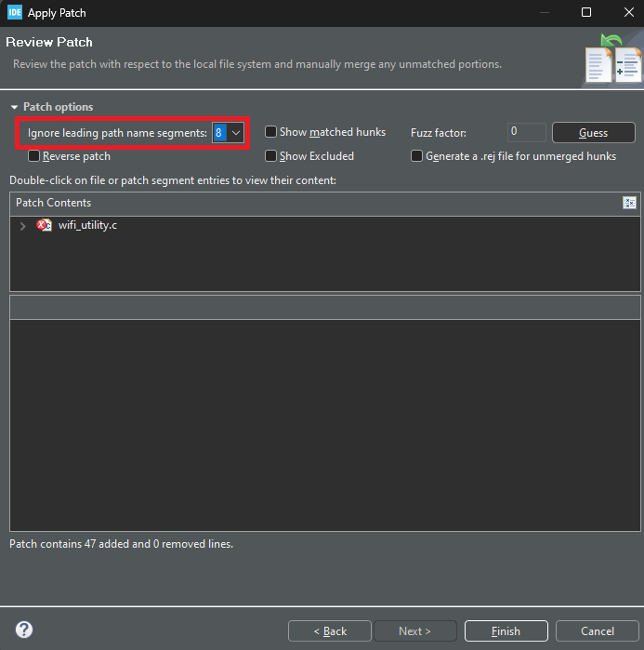644x650 pixels.
Task: Close the Apply Patch dialog window
Action: click(629, 12)
